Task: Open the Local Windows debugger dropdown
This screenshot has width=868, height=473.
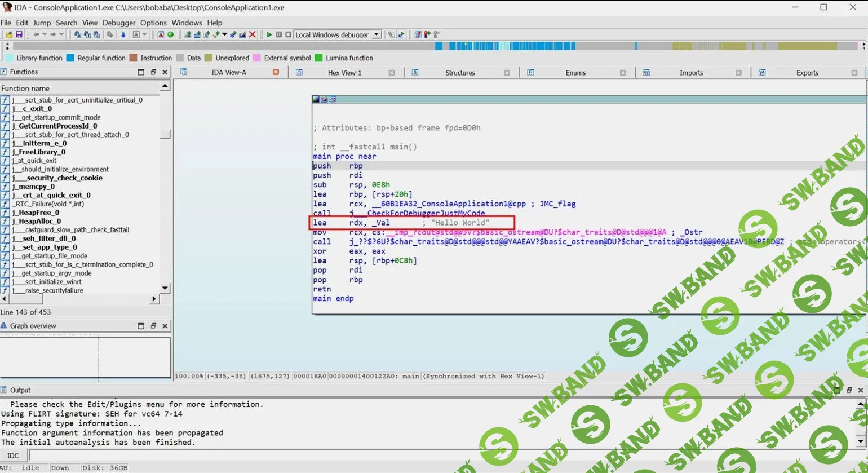Action: point(377,35)
